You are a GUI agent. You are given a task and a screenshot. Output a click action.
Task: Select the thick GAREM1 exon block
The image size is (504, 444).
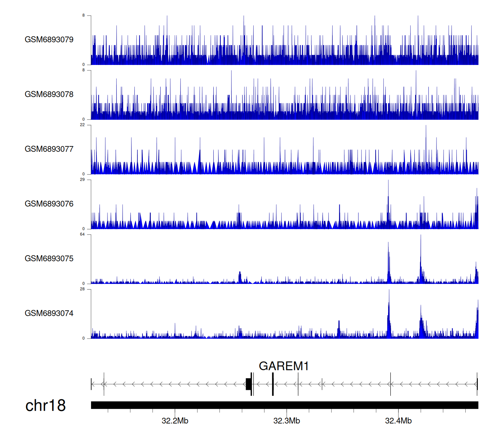[x=248, y=384]
